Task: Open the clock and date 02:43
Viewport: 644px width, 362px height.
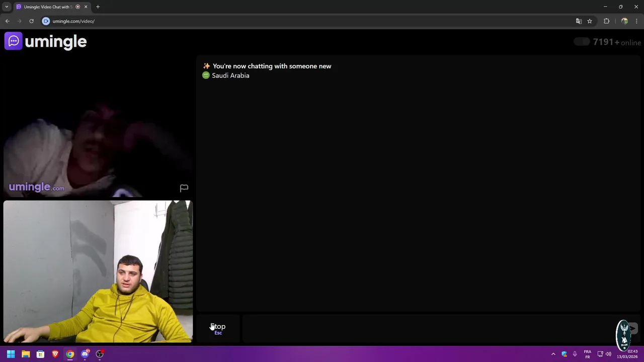Action: (x=627, y=354)
